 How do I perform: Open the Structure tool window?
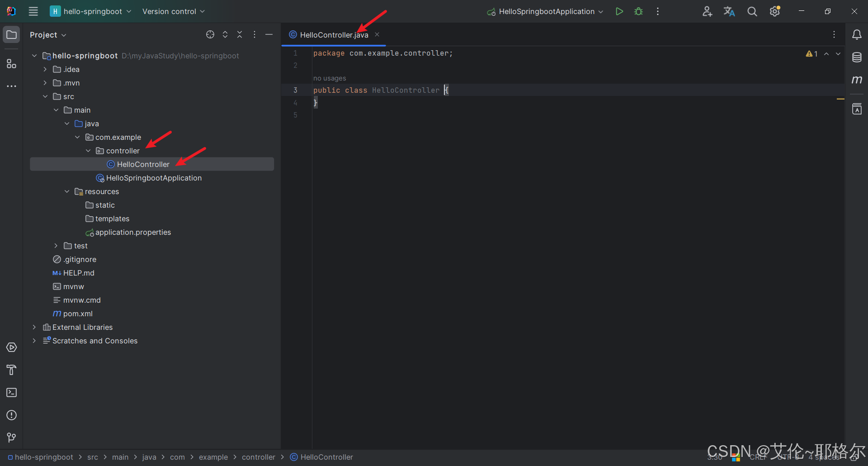click(12, 64)
